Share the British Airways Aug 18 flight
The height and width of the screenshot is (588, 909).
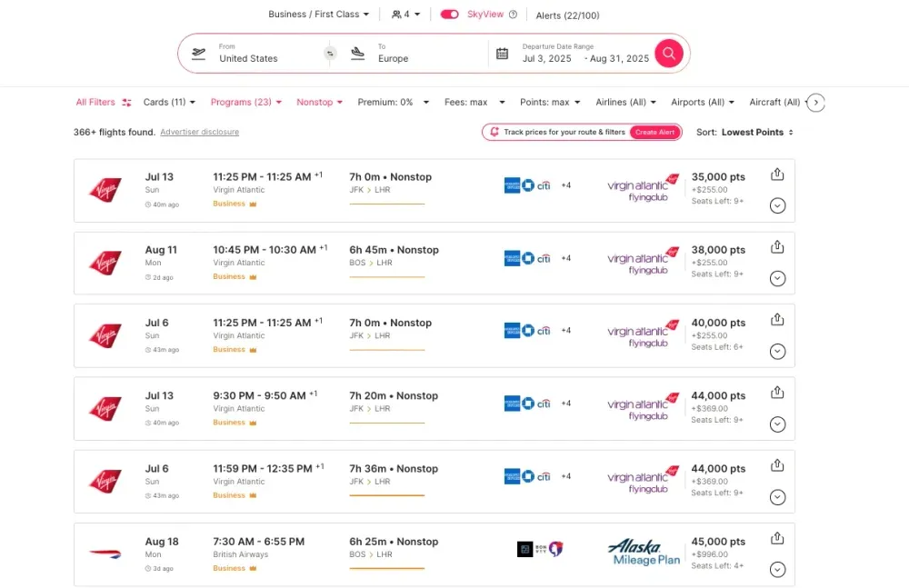coord(777,538)
